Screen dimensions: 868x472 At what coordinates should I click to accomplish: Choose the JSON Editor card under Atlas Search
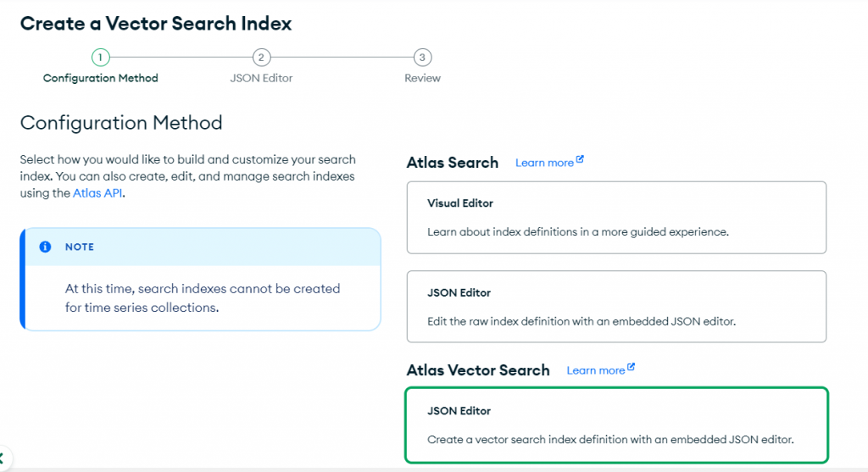[616, 306]
